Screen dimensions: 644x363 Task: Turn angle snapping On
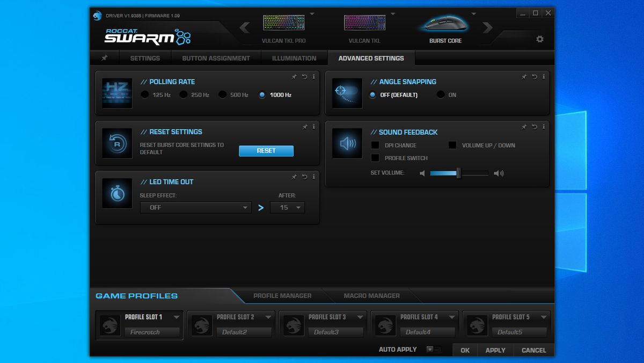point(441,95)
